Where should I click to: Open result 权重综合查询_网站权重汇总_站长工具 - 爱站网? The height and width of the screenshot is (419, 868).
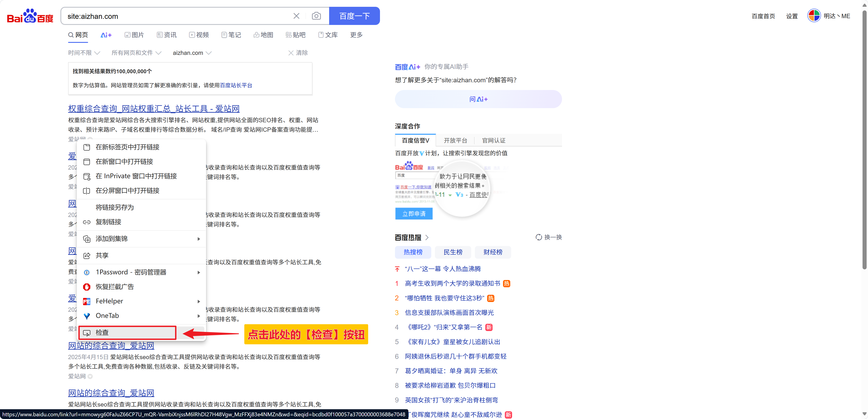[154, 108]
